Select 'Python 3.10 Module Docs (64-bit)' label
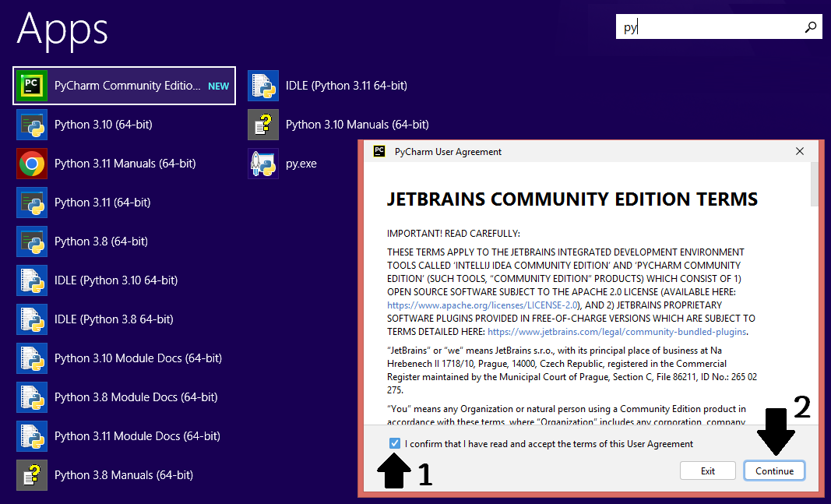 139,358
